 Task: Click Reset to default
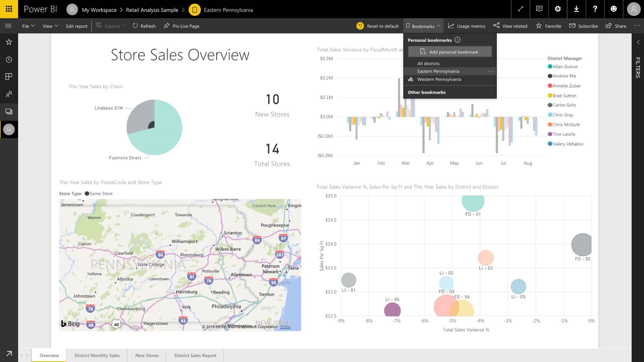378,26
